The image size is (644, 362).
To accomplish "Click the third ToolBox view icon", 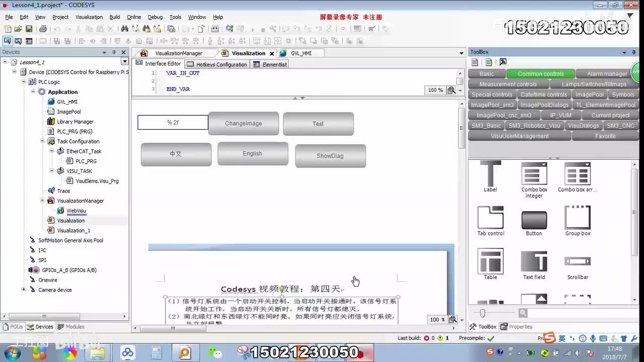I will pyautogui.click(x=503, y=62).
